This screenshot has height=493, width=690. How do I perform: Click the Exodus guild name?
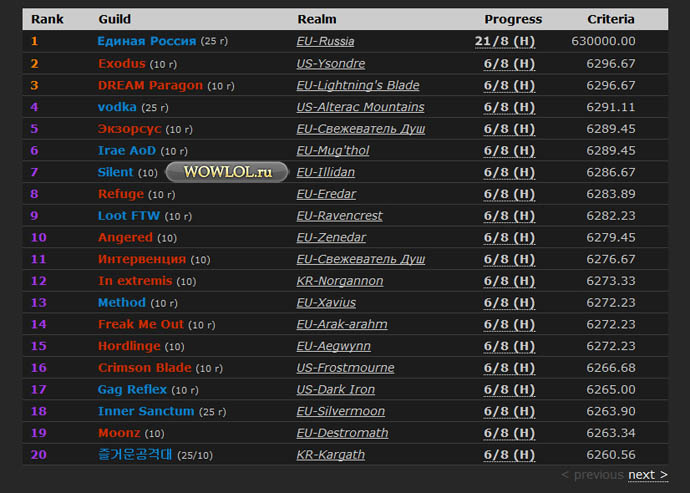[121, 63]
